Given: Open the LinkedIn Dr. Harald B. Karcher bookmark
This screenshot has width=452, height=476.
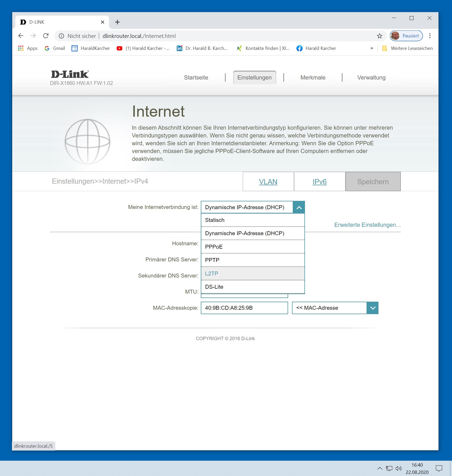Looking at the screenshot, I should click(x=202, y=48).
